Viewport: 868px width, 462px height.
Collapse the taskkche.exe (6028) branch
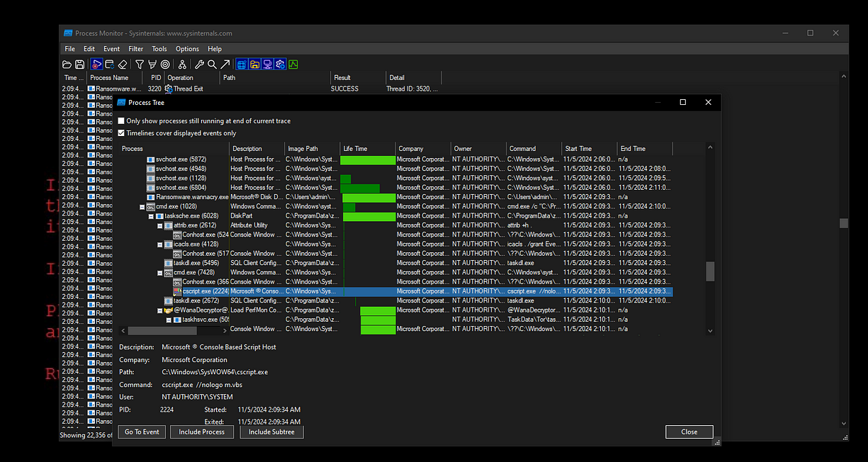[150, 215]
